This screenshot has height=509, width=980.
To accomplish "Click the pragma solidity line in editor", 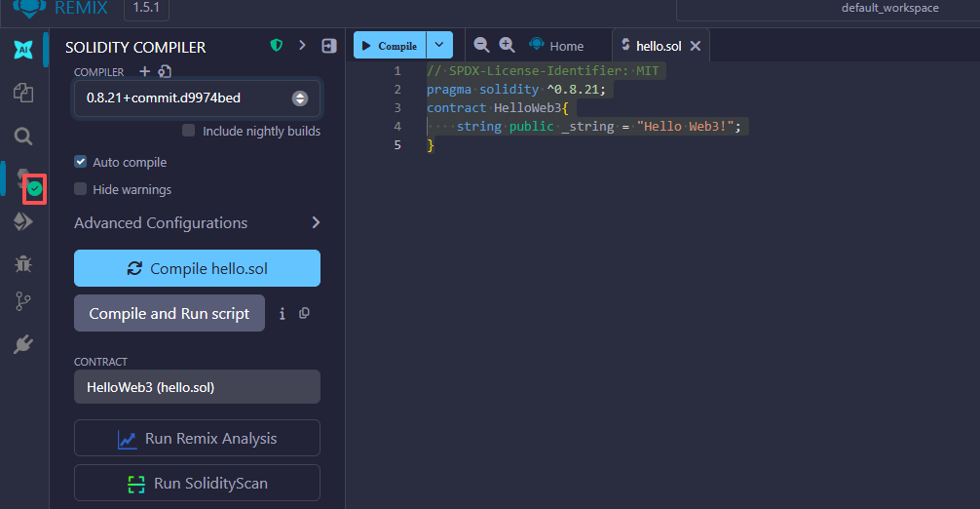I will (516, 90).
